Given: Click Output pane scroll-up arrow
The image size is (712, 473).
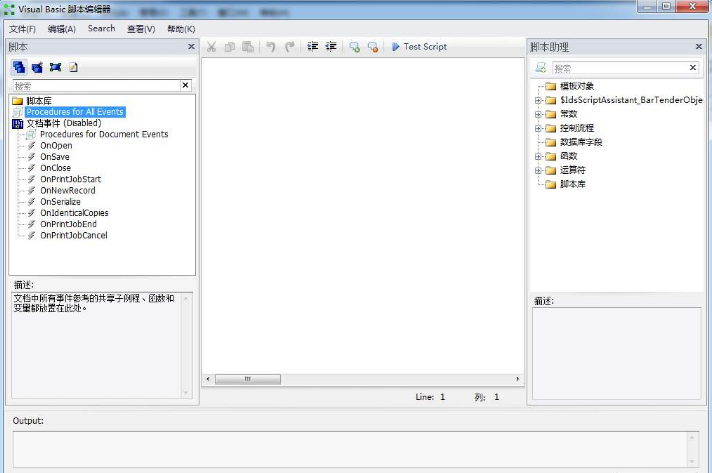Looking at the screenshot, I should (x=692, y=438).
